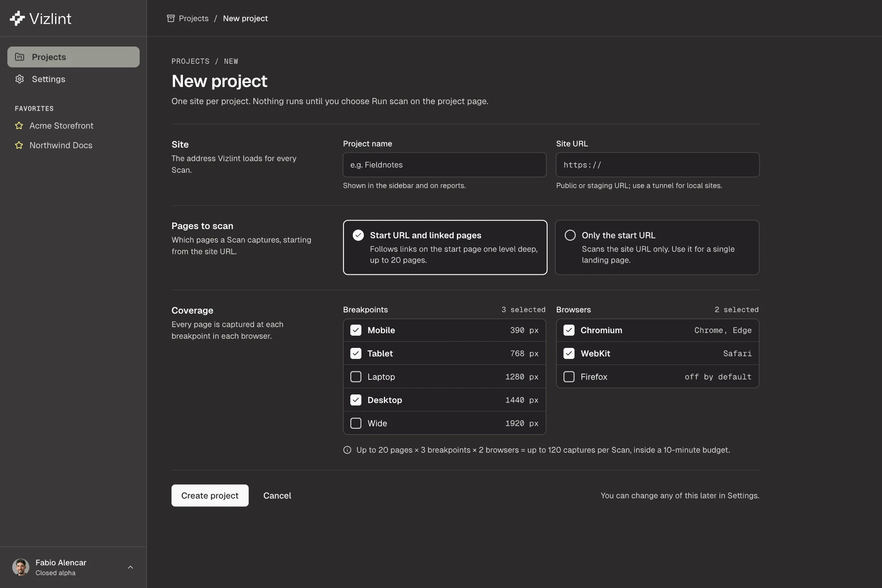Click Fabio Alencar's avatar

click(21, 567)
